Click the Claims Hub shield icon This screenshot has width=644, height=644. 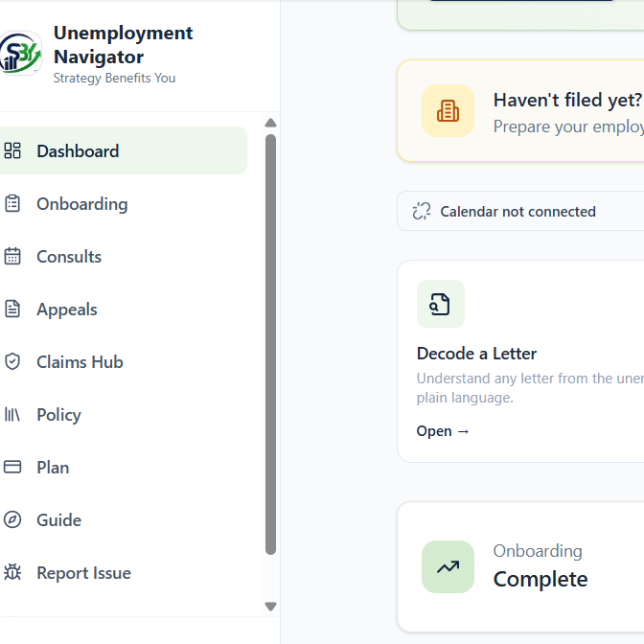point(12,361)
